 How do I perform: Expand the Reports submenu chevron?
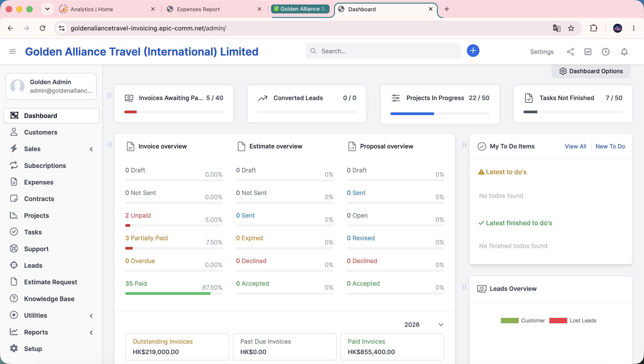coord(91,332)
